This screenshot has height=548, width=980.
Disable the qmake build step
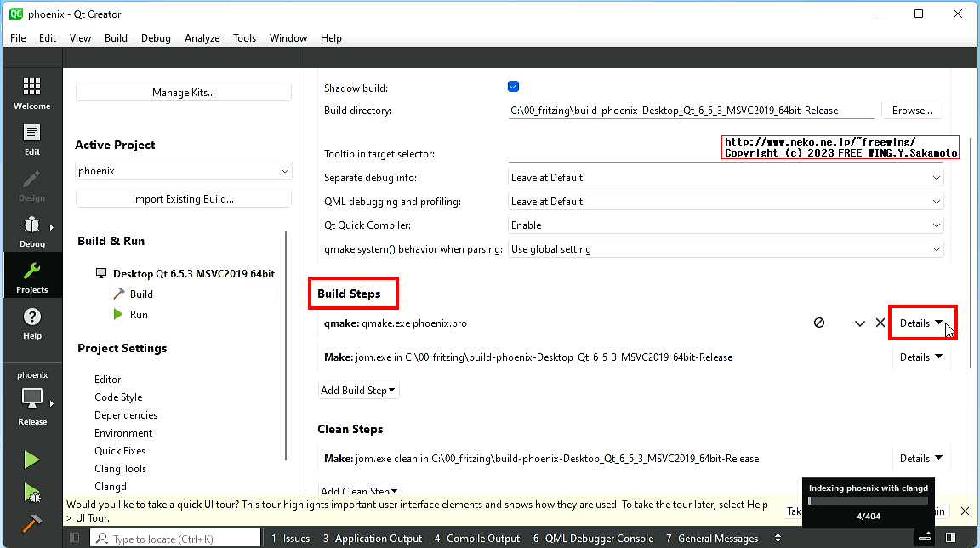[819, 323]
